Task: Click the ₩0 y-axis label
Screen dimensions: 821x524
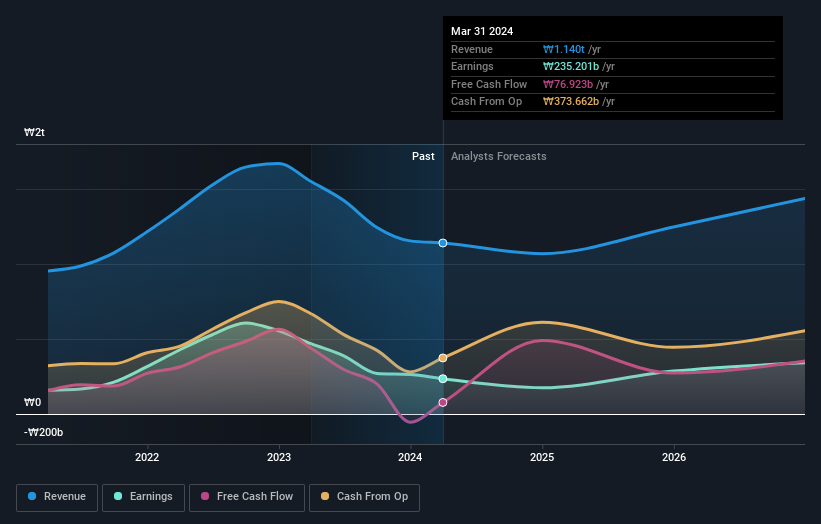Action: coord(32,403)
